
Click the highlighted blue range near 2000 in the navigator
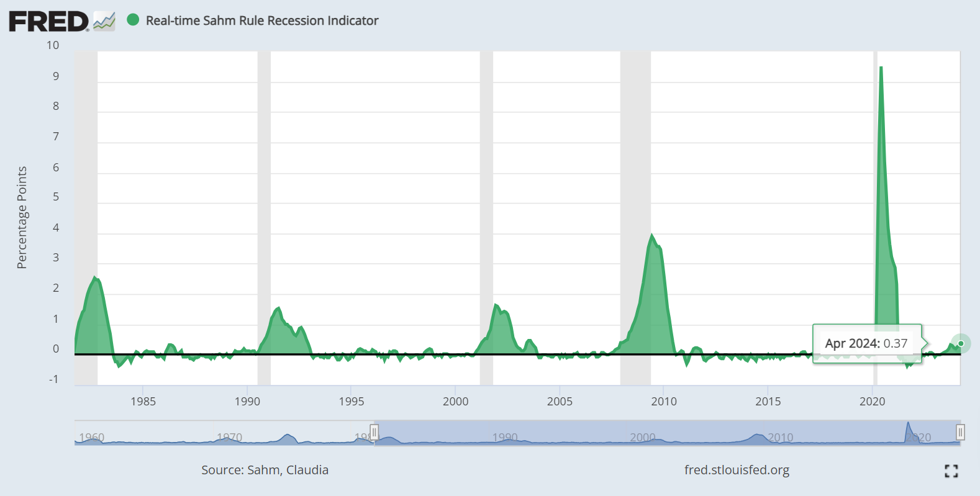click(642, 435)
